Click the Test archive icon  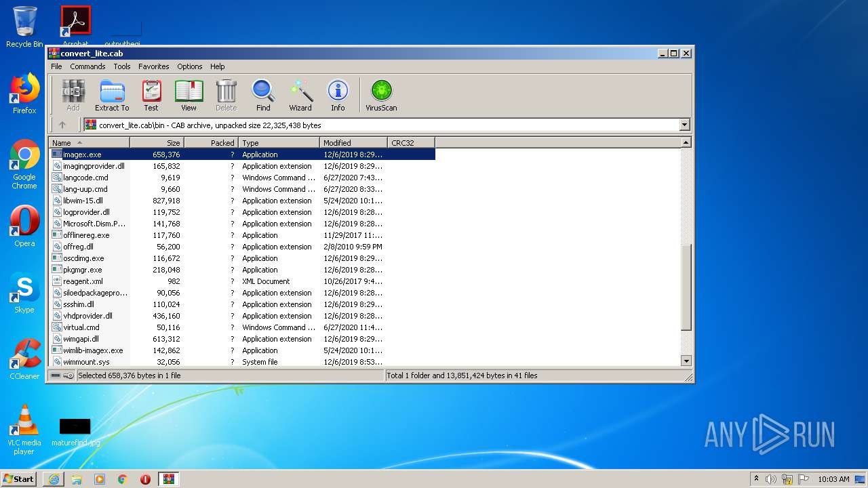pos(151,96)
